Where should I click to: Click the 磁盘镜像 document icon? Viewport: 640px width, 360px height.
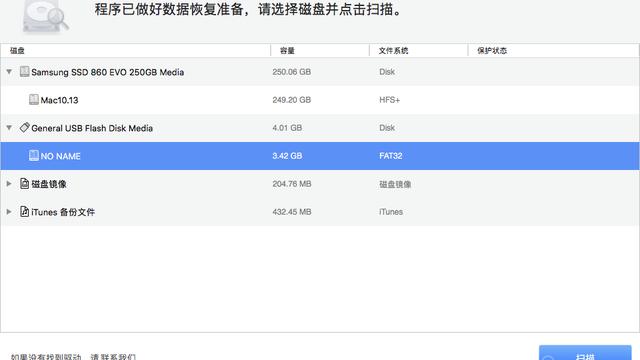point(24,184)
